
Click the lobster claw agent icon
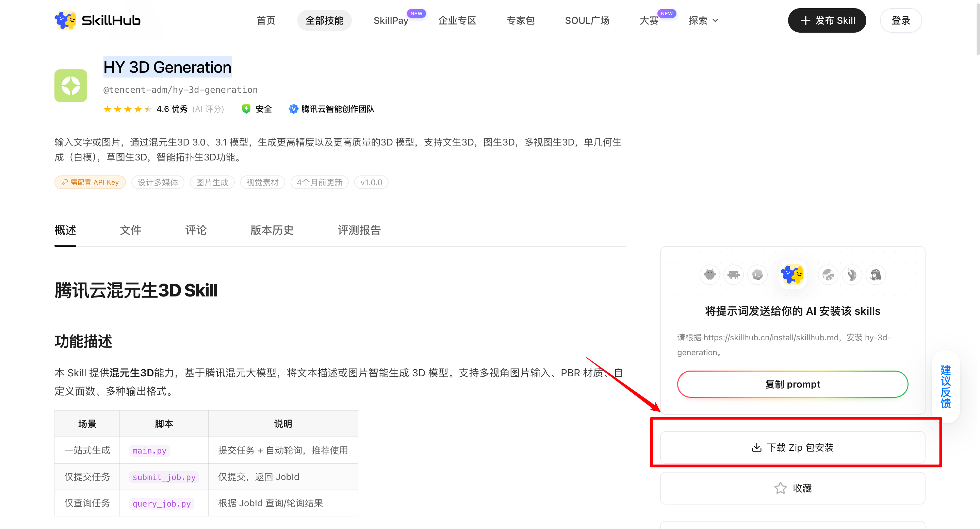pyautogui.click(x=852, y=274)
